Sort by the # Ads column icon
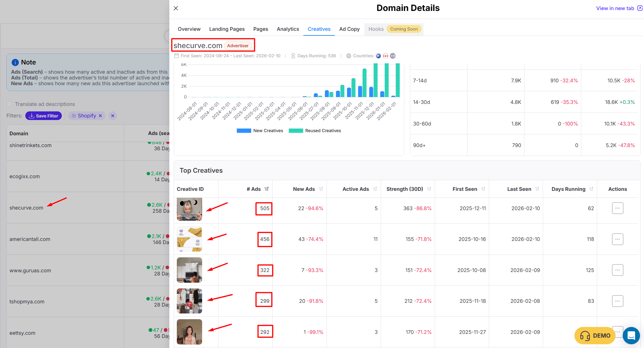The image size is (644, 348). pos(267,189)
